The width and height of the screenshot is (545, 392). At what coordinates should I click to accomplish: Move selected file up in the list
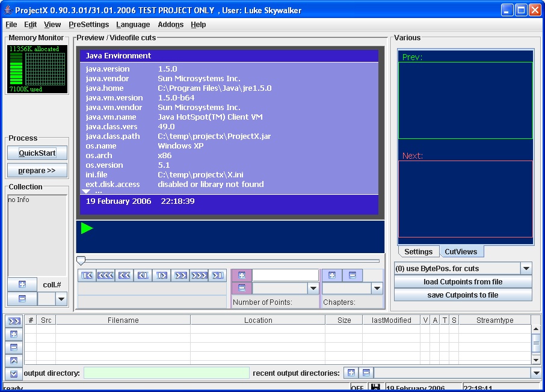point(14,360)
